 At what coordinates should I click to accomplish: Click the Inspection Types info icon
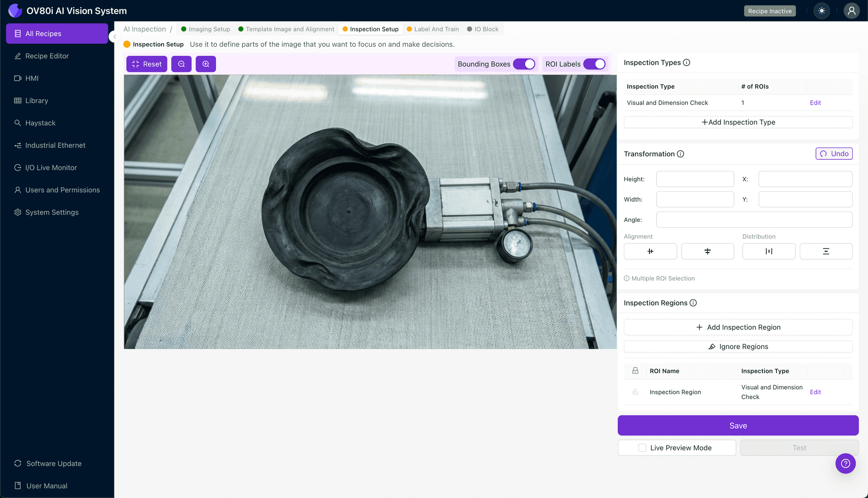coord(687,63)
